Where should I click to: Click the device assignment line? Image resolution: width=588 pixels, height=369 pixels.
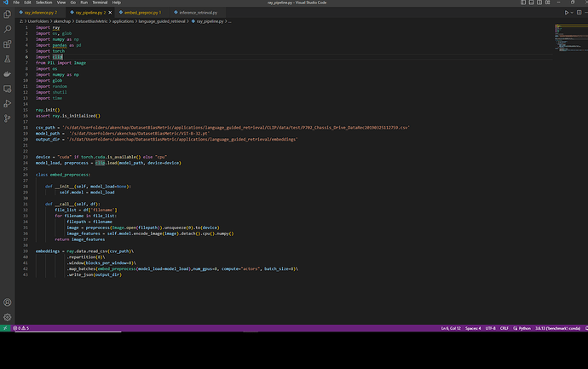click(x=101, y=157)
